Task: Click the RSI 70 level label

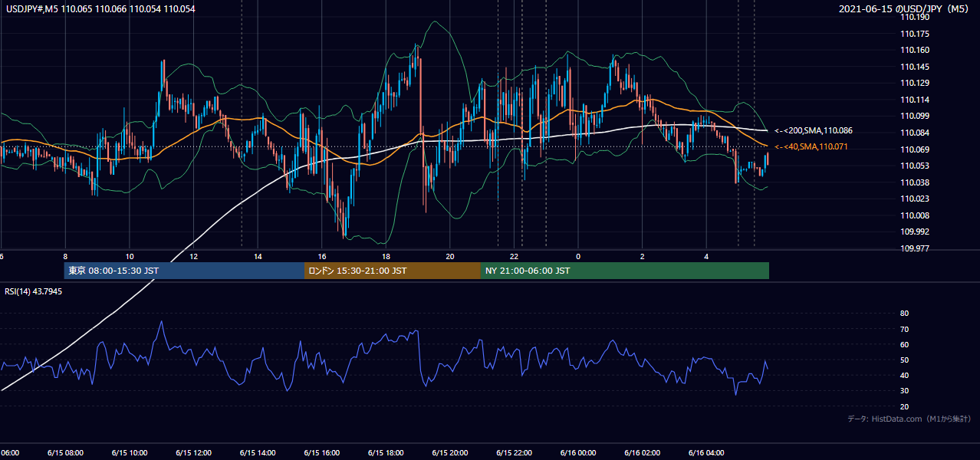Action: (904, 329)
